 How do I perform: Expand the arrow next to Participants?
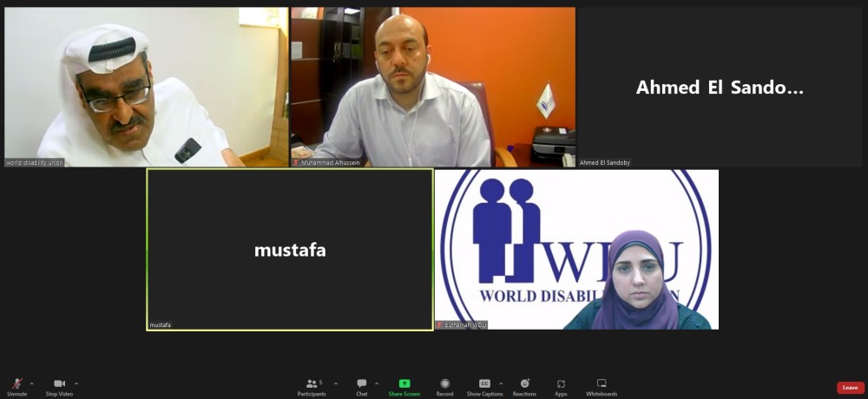tap(335, 383)
